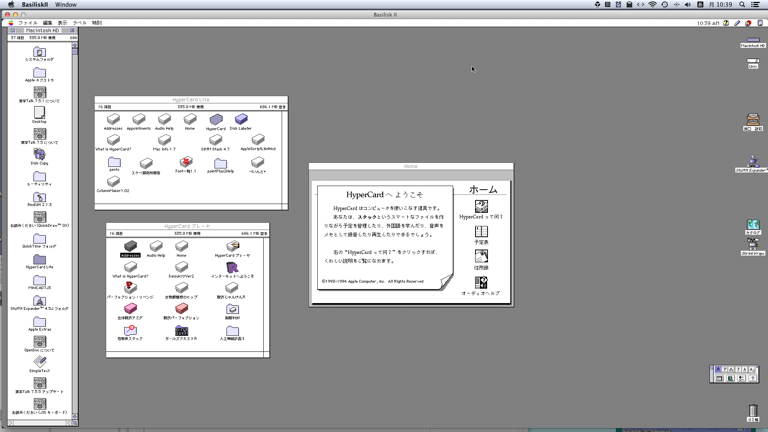Select the Desktop file icon in Macintosh HD
Screen dimensions: 768x432
click(40, 113)
